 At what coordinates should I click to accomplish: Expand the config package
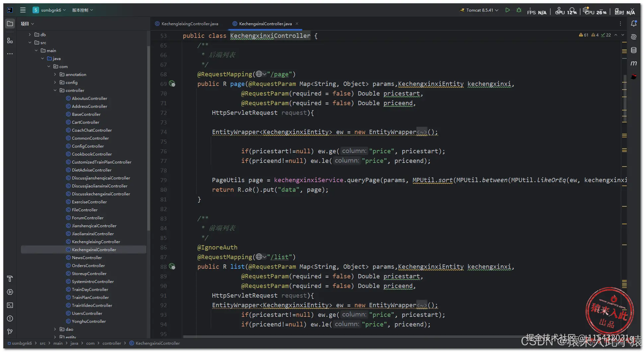pos(55,82)
